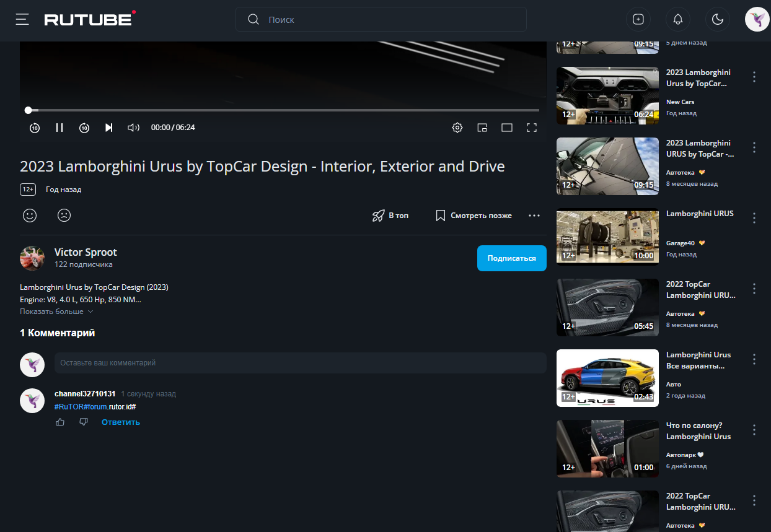The width and height of the screenshot is (771, 532).
Task: Click the upload video plus icon
Action: pos(638,19)
